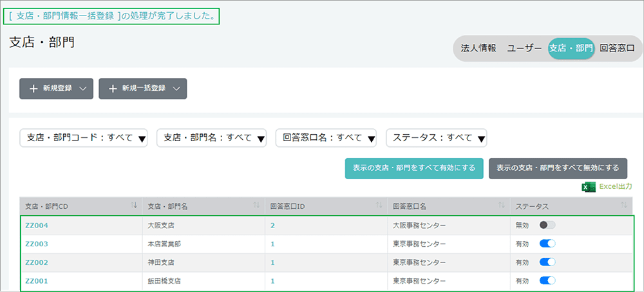Switch to the 法人情報 tab

click(478, 48)
